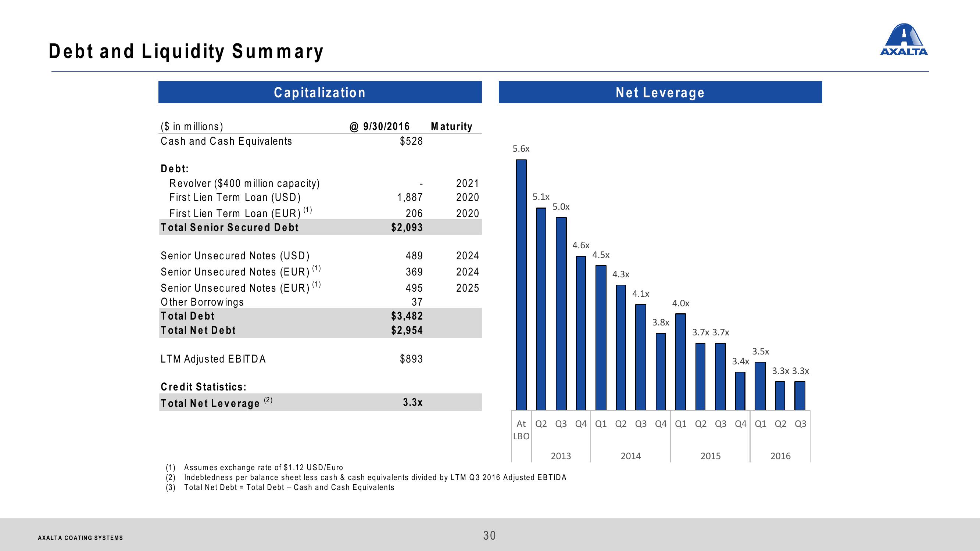The width and height of the screenshot is (980, 551).
Task: Select the 3.3x value in the capitalization table
Action: (x=413, y=402)
